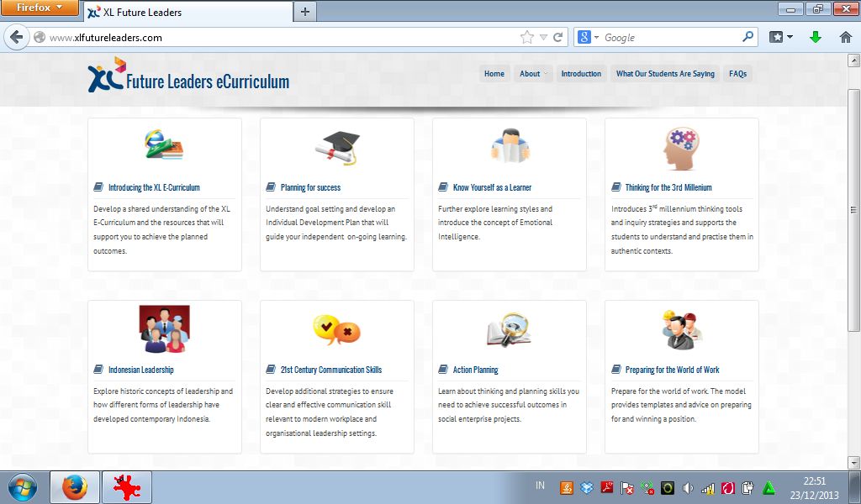
Task: Open What Our Students Are Saying page
Action: [665, 74]
